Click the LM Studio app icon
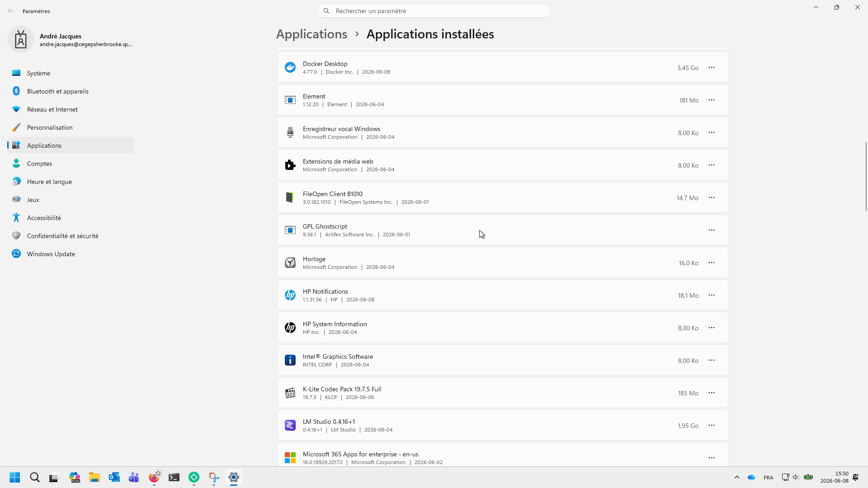Image resolution: width=868 pixels, height=488 pixels. [x=290, y=425]
